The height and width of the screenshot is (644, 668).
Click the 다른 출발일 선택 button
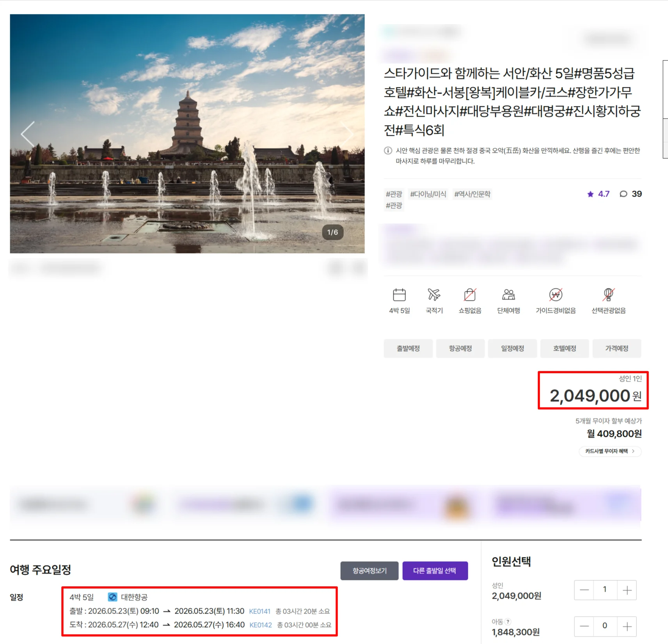[435, 571]
